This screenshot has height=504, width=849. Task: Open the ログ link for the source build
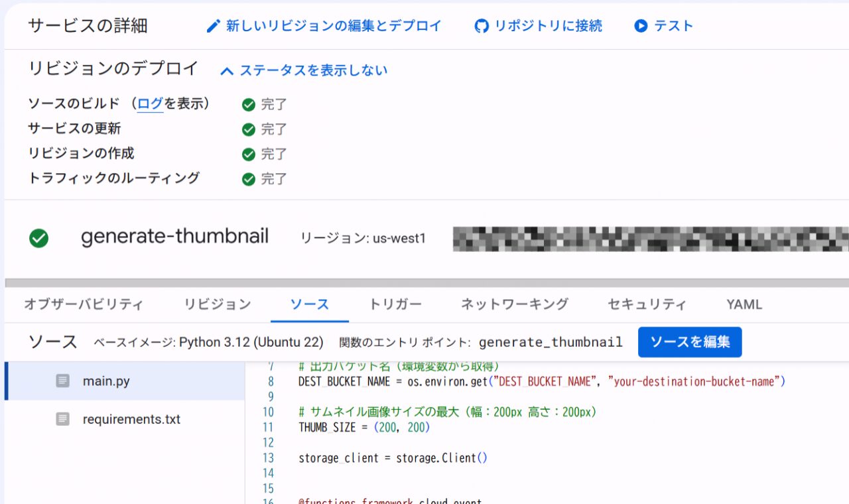pos(150,103)
